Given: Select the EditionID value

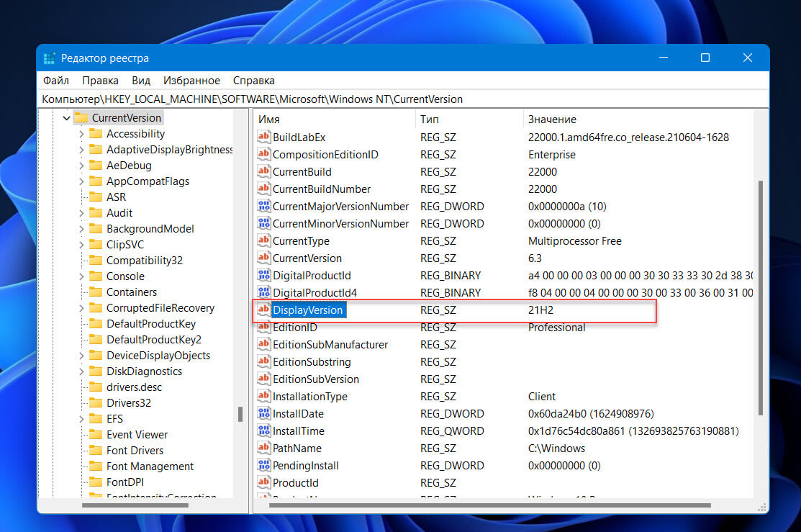Looking at the screenshot, I should pyautogui.click(x=295, y=328).
